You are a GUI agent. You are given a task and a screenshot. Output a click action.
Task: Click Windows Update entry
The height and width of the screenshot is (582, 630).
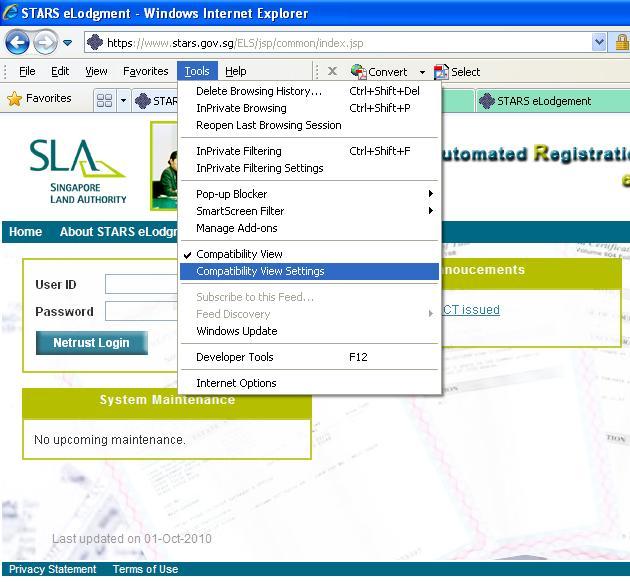point(309,331)
